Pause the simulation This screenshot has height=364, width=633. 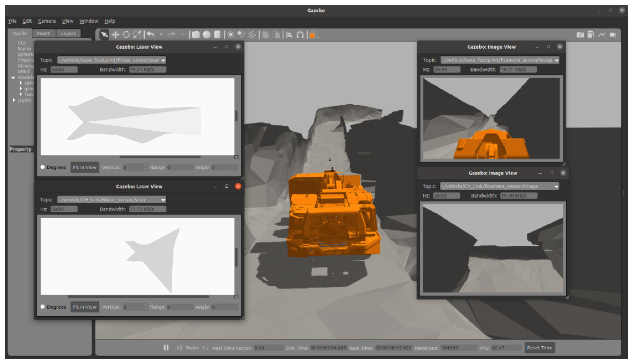pyautogui.click(x=166, y=348)
